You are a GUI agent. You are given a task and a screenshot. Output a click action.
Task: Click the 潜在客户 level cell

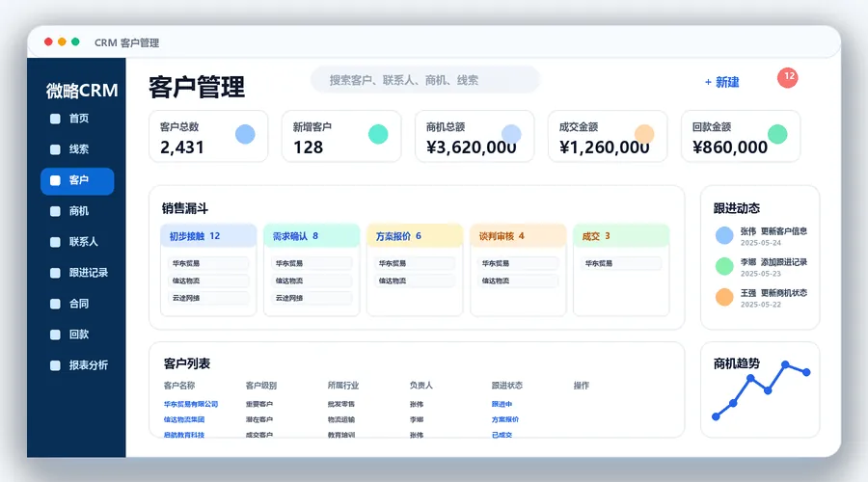[x=259, y=419]
